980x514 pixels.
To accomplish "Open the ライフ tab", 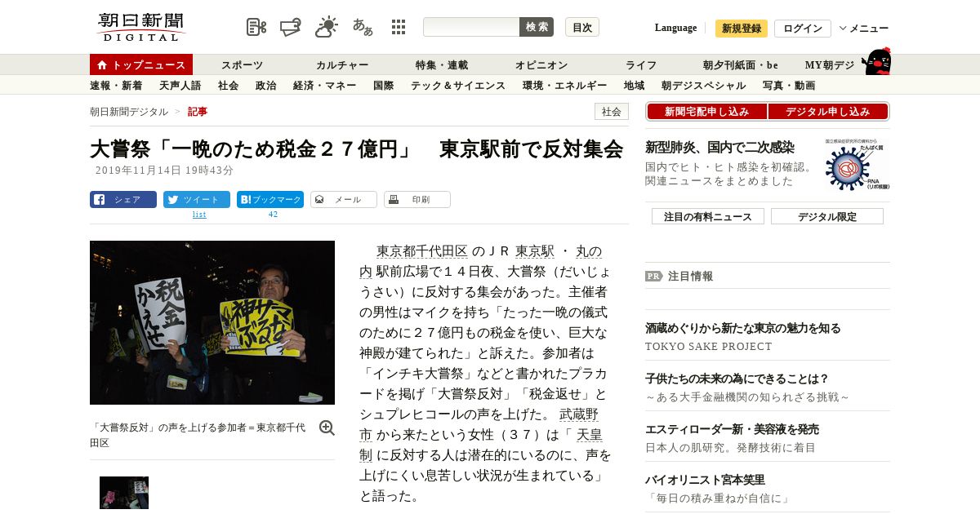I will [641, 65].
